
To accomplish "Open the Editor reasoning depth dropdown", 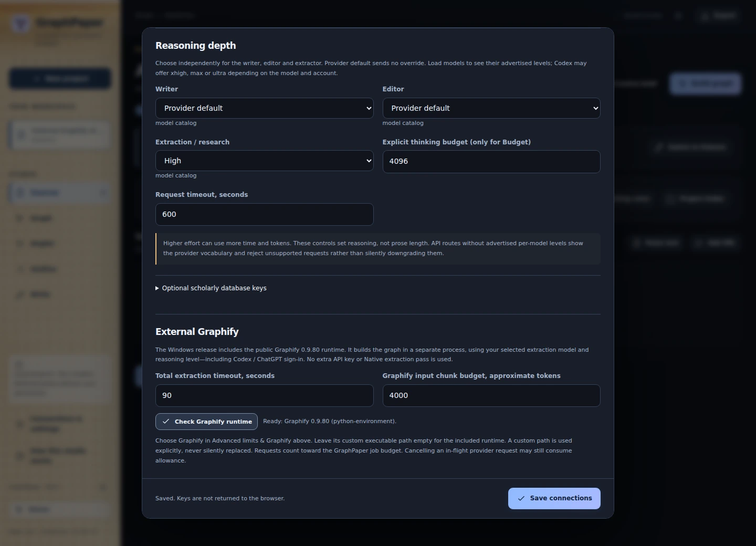I will (491, 108).
